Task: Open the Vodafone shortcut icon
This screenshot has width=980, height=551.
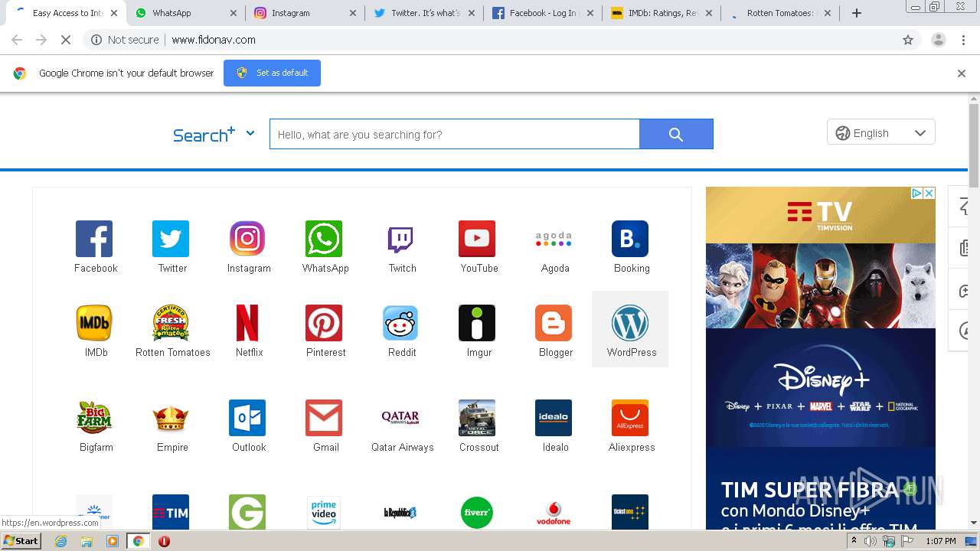Action: (x=554, y=512)
